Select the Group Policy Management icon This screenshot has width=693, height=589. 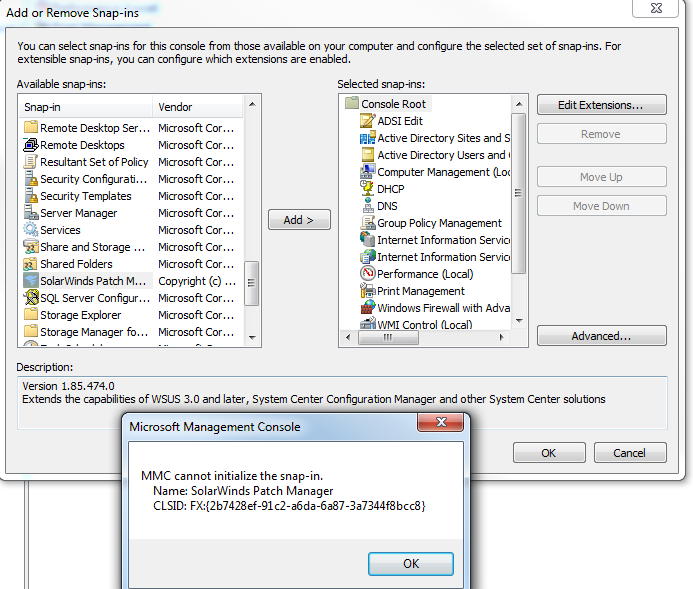[x=367, y=222]
